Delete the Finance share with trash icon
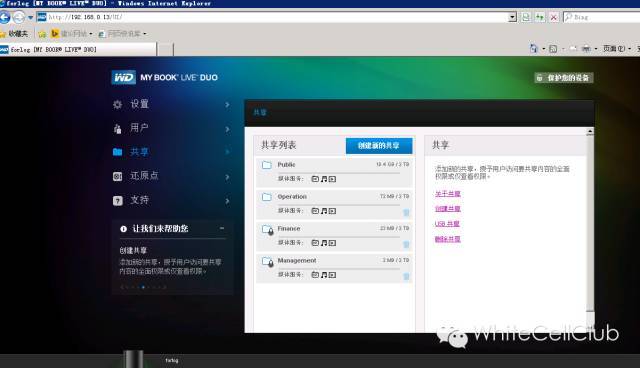The image size is (640, 368). click(406, 244)
